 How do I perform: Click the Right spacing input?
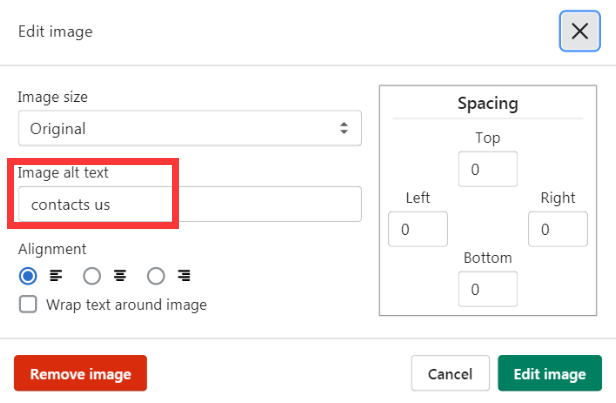click(557, 229)
